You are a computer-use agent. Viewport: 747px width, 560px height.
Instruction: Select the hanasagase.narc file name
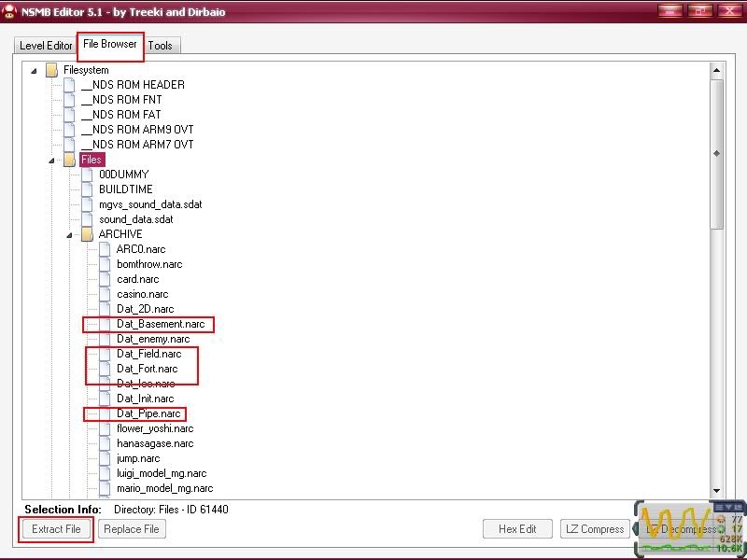(x=155, y=444)
